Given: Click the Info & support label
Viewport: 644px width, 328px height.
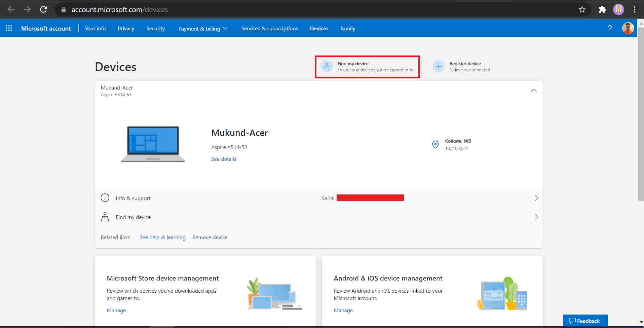Looking at the screenshot, I should [133, 198].
